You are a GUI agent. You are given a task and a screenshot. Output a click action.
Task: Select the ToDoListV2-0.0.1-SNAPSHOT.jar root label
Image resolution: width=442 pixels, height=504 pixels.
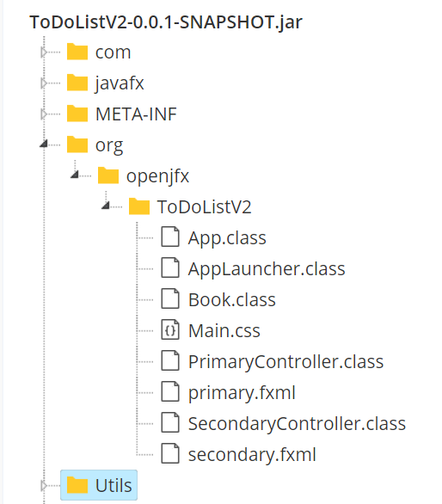pos(166,22)
